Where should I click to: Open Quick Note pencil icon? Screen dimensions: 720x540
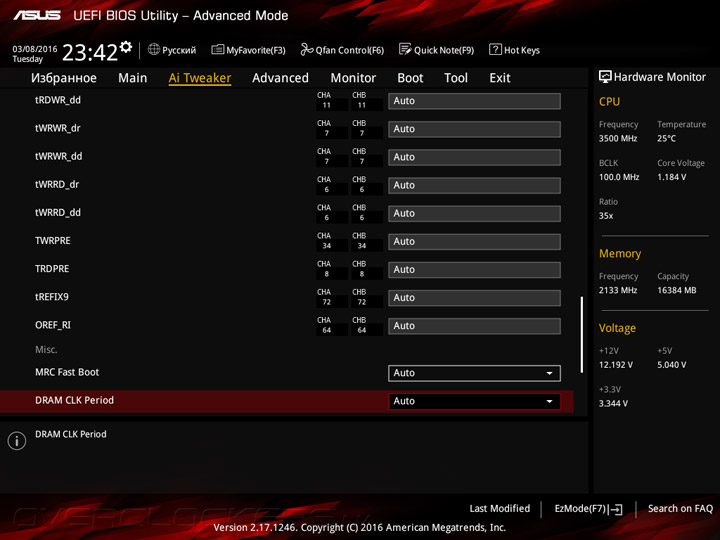coord(405,49)
